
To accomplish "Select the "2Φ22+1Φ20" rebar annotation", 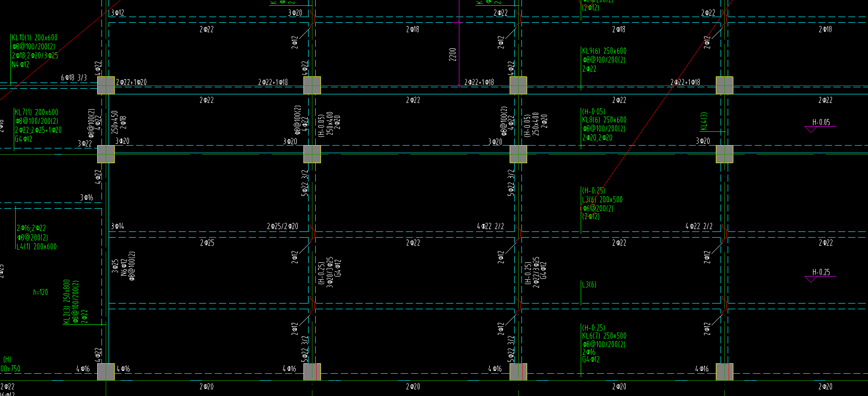I will pyautogui.click(x=131, y=82).
